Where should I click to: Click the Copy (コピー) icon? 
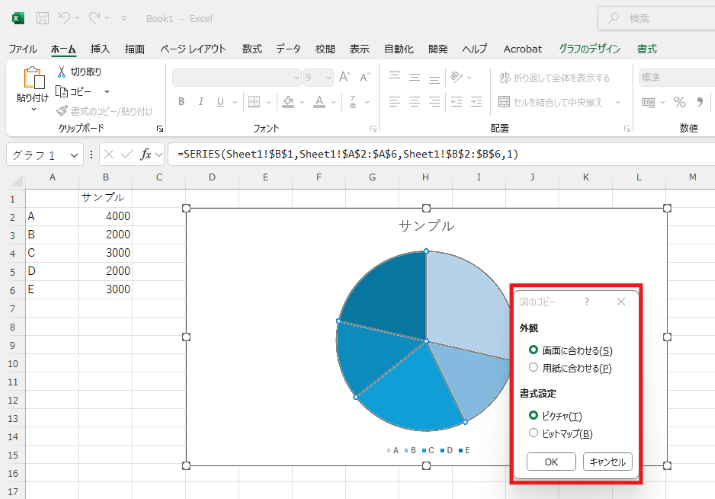pyautogui.click(x=62, y=91)
